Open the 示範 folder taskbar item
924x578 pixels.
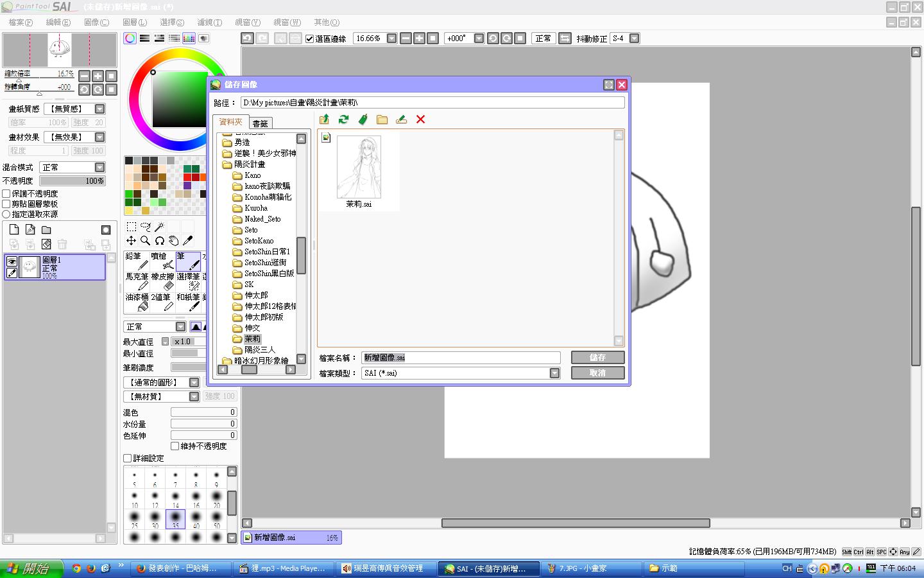[x=693, y=568]
